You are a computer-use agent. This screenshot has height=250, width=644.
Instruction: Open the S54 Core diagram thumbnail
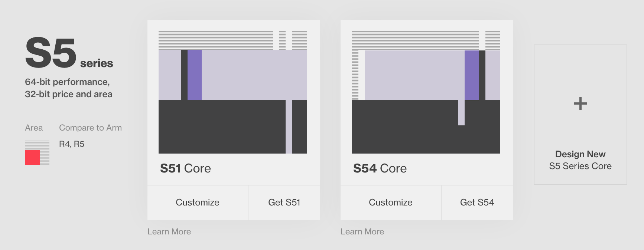(x=426, y=92)
